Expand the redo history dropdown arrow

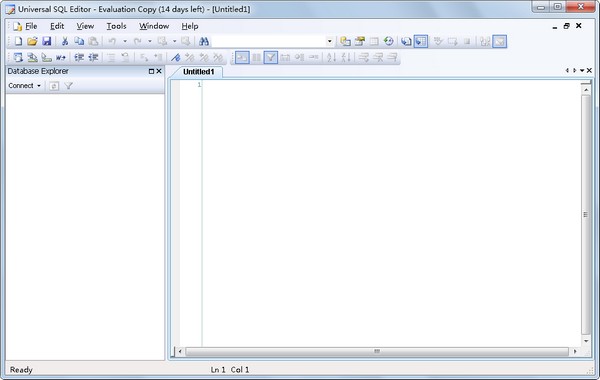(150, 41)
